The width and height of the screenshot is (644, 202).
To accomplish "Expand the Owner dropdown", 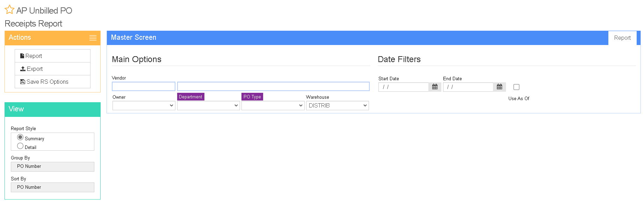I will coord(144,105).
